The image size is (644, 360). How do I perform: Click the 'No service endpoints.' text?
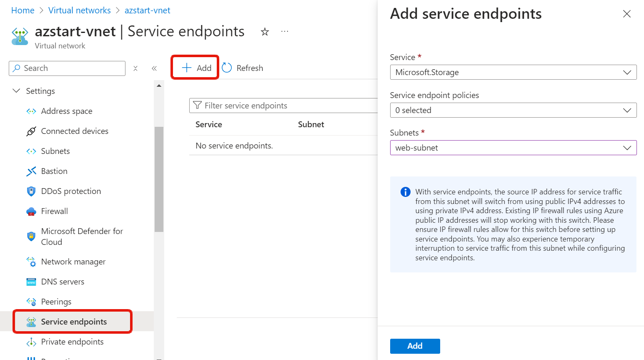pyautogui.click(x=234, y=146)
